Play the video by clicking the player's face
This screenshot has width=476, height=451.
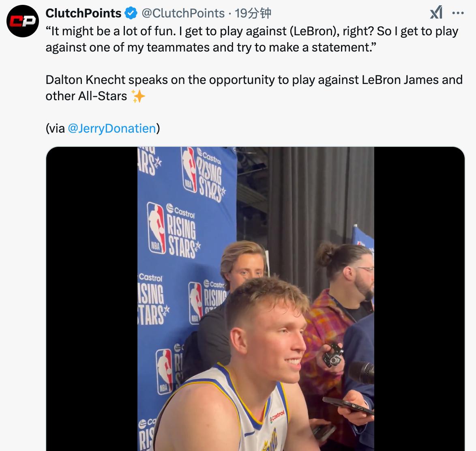pos(272,337)
